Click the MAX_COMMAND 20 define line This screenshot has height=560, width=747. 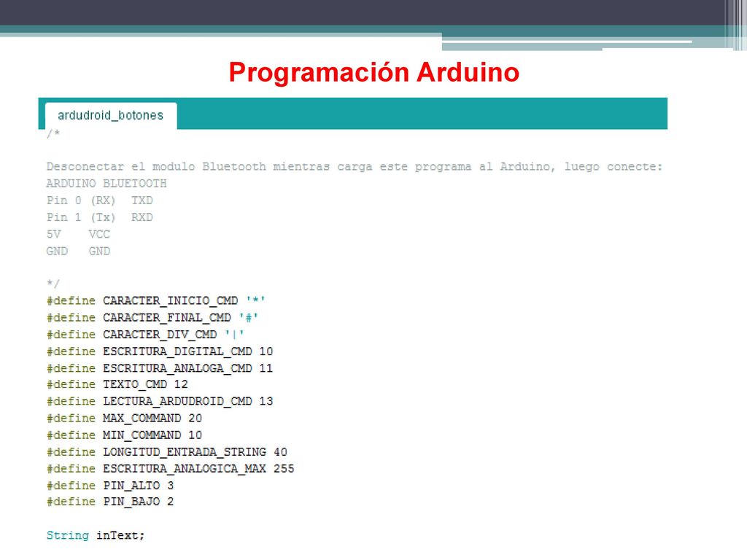tap(124, 418)
